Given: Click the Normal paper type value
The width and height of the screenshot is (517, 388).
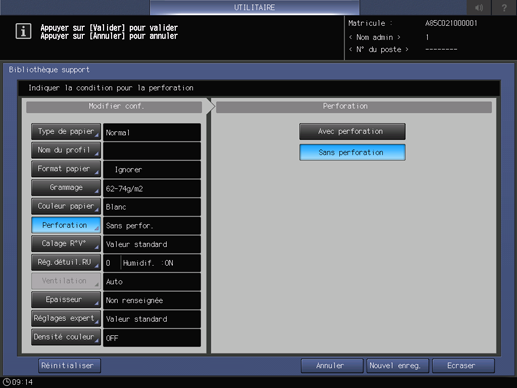Looking at the screenshot, I should 152,132.
